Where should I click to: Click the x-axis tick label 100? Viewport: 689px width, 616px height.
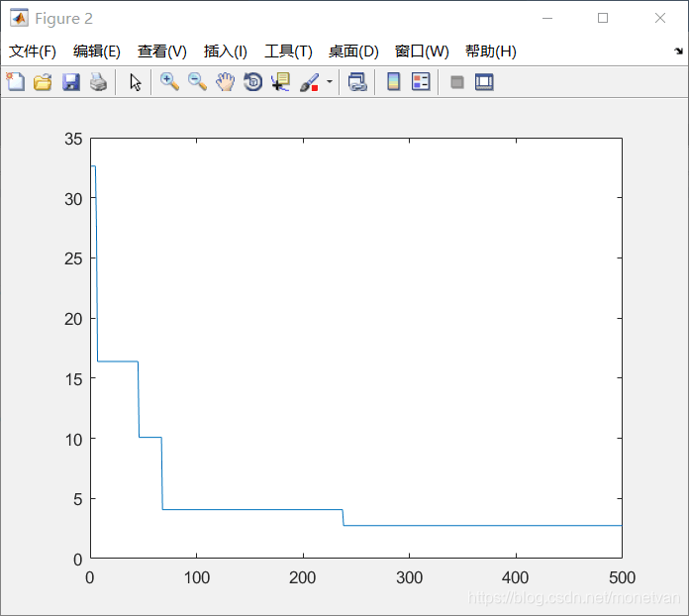[196, 577]
